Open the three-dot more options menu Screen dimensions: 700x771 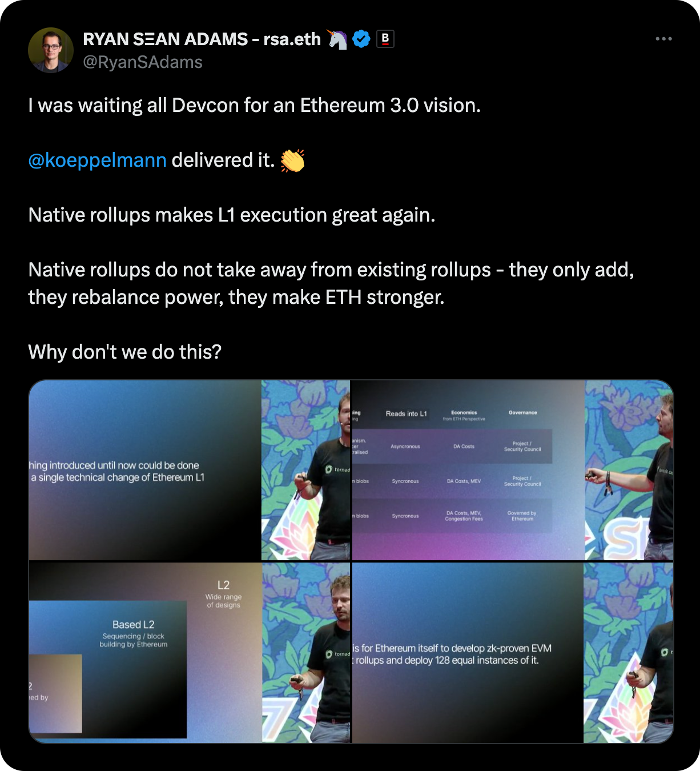coord(663,39)
